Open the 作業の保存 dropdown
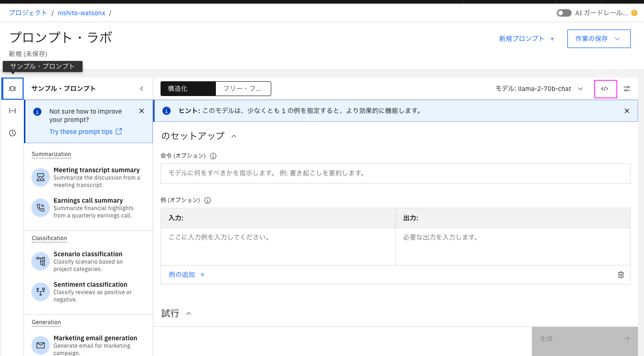The image size is (644, 356). [599, 39]
